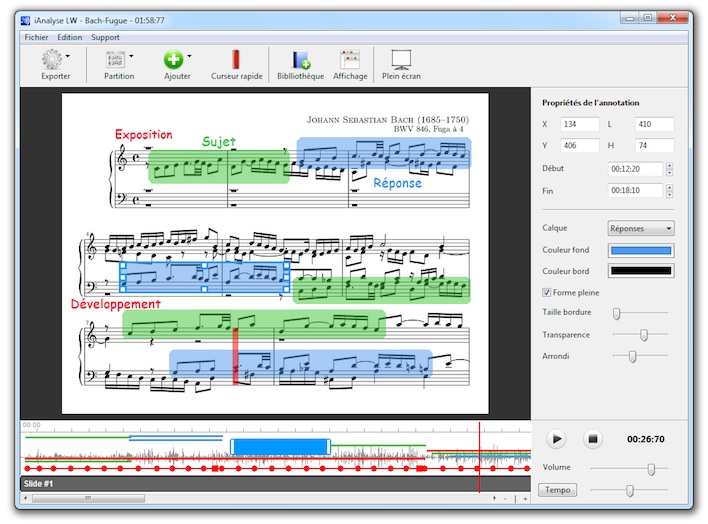The height and width of the screenshot is (524, 708).
Task: Open the Support menu
Action: click(105, 37)
